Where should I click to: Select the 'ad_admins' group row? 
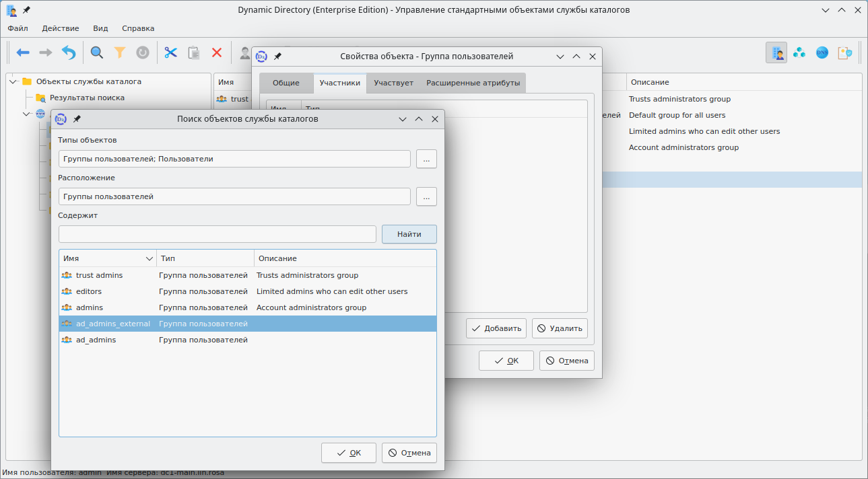[96, 340]
